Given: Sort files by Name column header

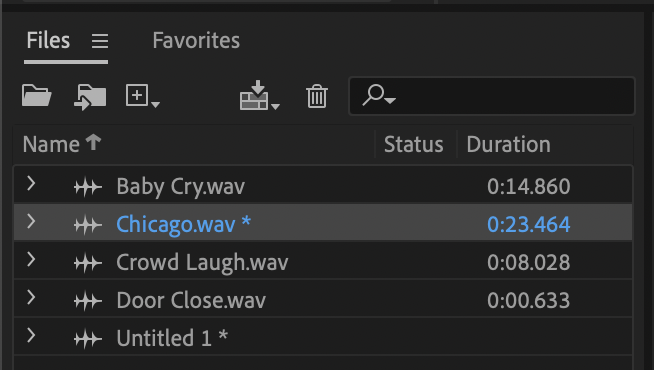Looking at the screenshot, I should click(51, 145).
